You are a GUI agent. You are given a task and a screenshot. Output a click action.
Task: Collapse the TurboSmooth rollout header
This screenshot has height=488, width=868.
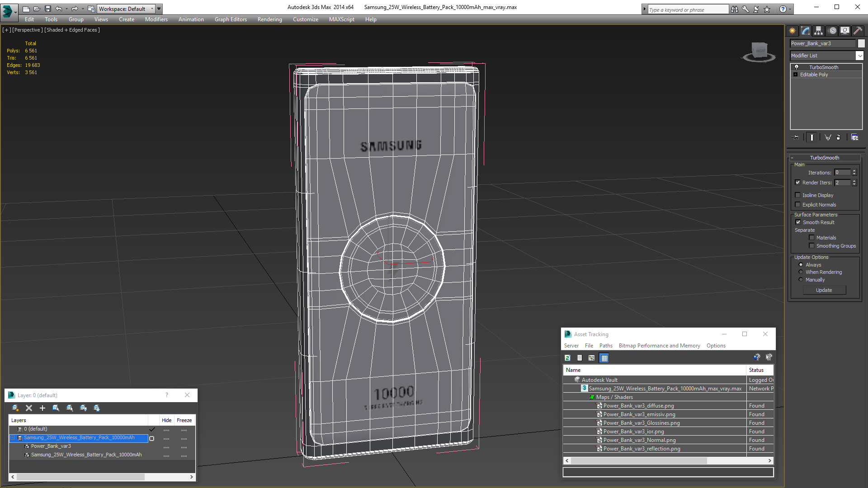825,158
